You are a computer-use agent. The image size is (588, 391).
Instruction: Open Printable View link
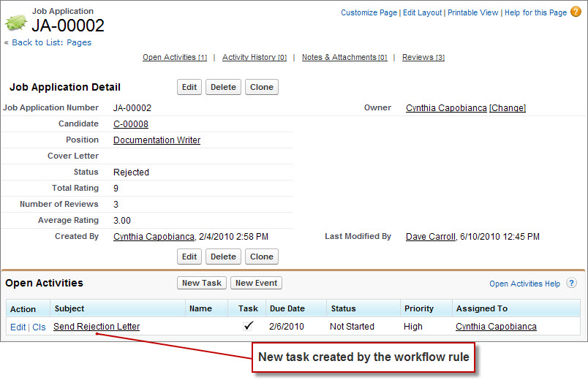pyautogui.click(x=472, y=12)
